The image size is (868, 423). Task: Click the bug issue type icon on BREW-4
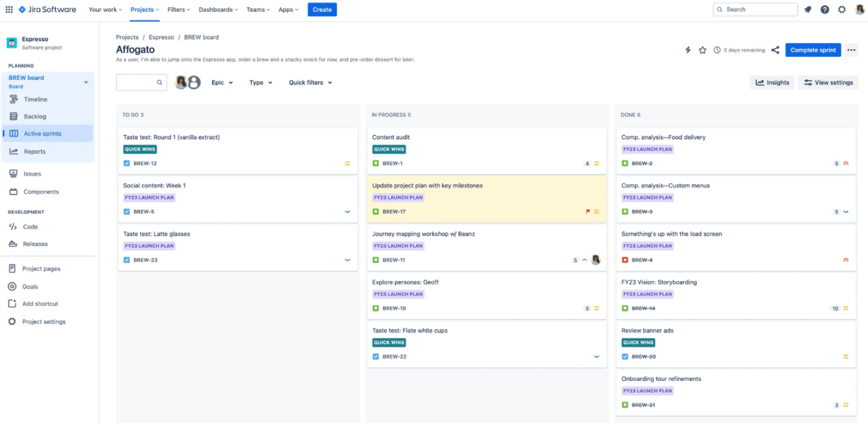pyautogui.click(x=625, y=260)
